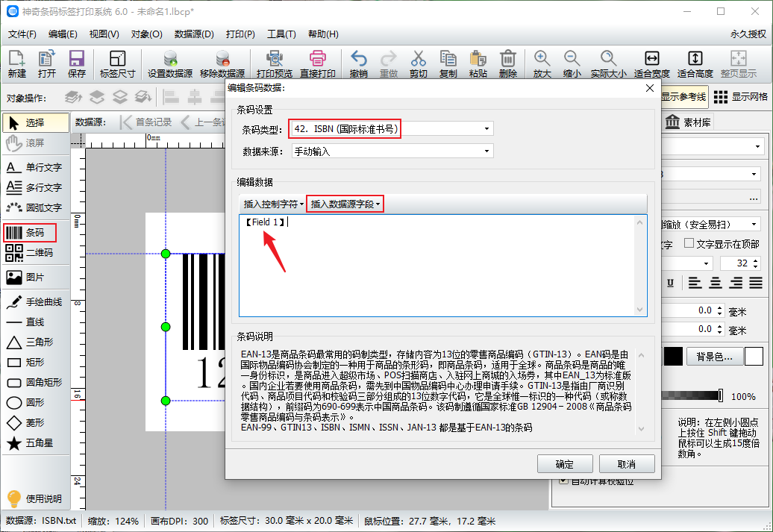
Task: Open the 视图(V) menu
Action: 104,34
